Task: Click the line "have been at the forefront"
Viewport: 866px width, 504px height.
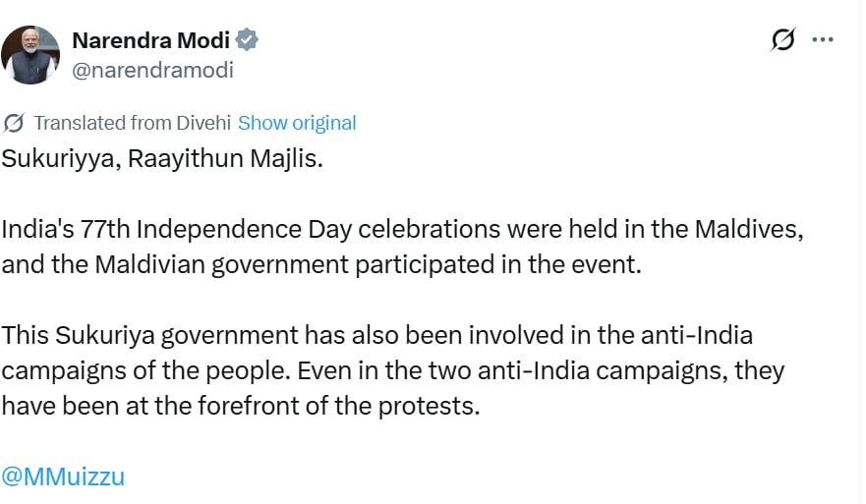Action: click(x=240, y=406)
